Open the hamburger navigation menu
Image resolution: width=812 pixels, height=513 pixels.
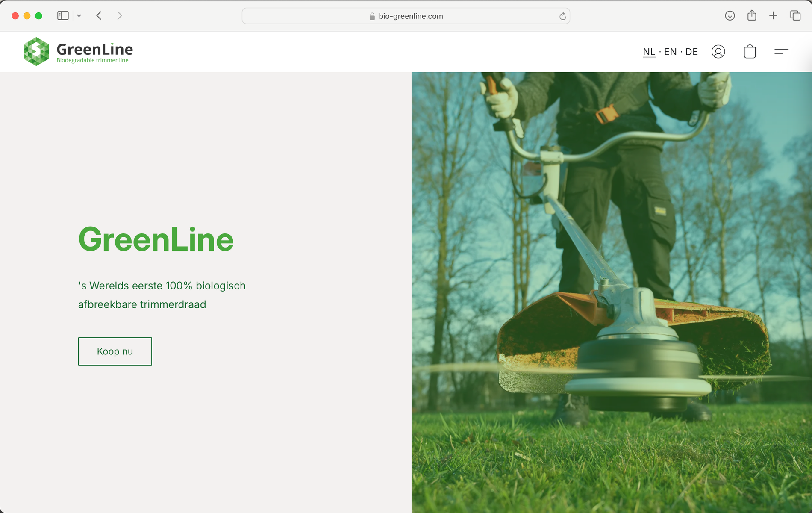point(781,51)
